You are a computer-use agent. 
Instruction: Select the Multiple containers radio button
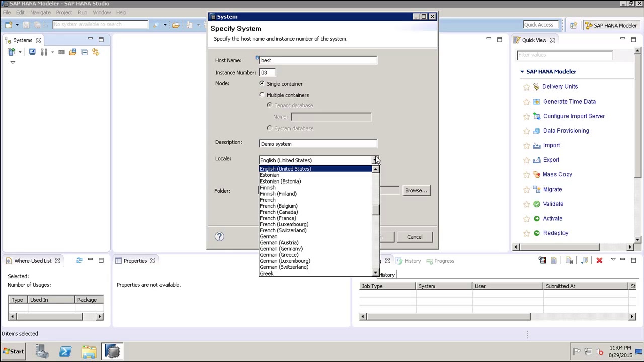point(262,95)
